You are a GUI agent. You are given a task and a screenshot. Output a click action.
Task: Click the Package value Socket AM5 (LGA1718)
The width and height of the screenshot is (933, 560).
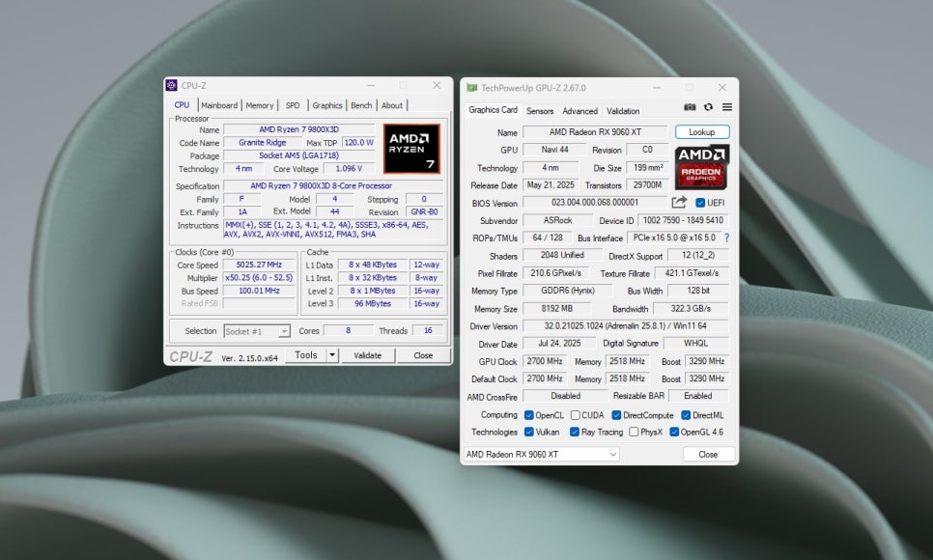pos(298,155)
